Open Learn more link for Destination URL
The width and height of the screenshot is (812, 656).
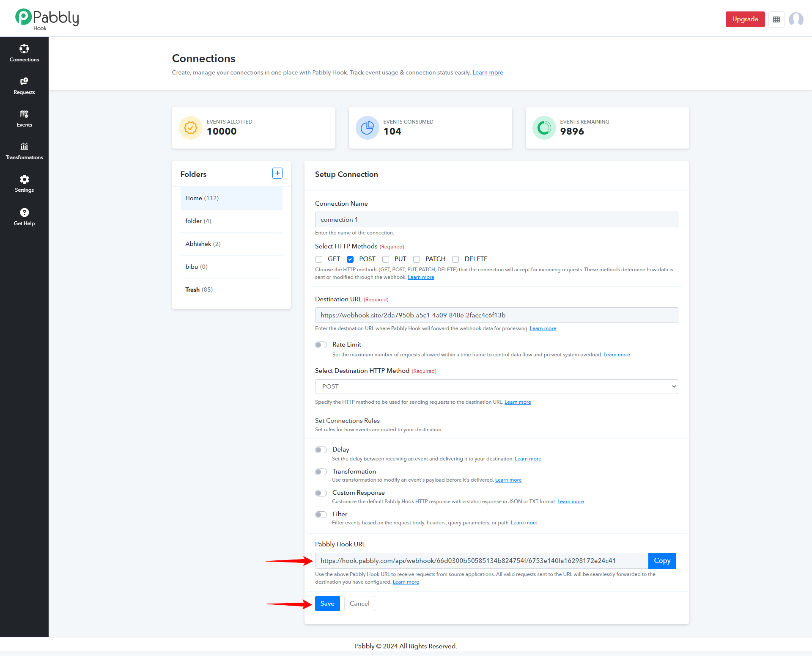tap(543, 329)
